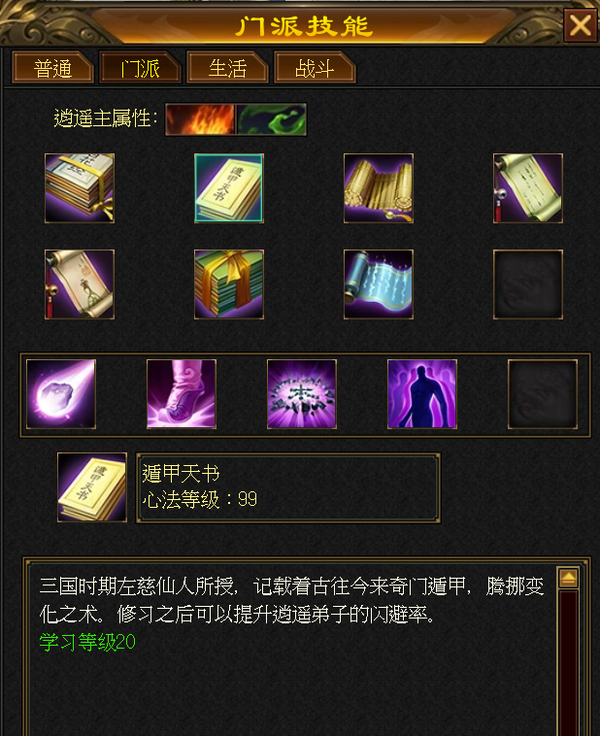This screenshot has width=600, height=736.
Task: Select the paper scroll with red tassel
Action: (528, 188)
